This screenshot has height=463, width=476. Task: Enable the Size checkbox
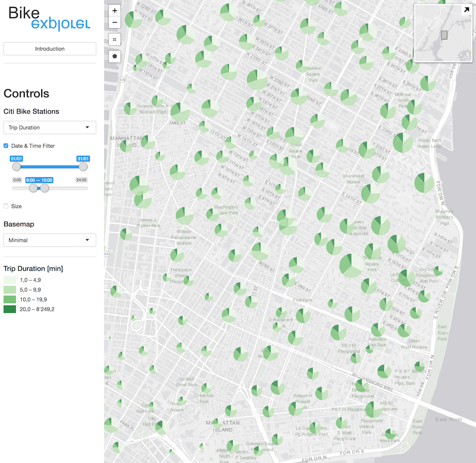pyautogui.click(x=6, y=206)
